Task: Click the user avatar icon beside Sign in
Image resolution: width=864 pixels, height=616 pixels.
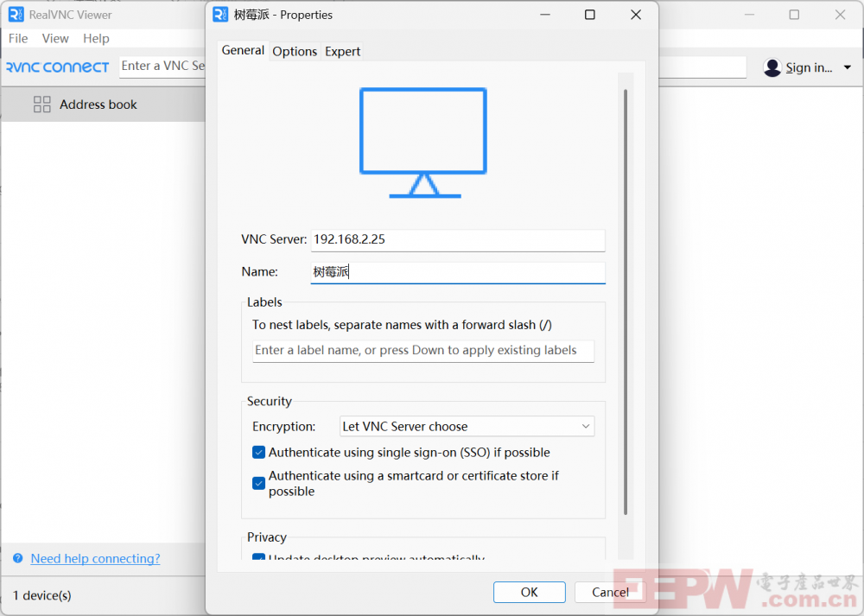Action: [x=772, y=67]
